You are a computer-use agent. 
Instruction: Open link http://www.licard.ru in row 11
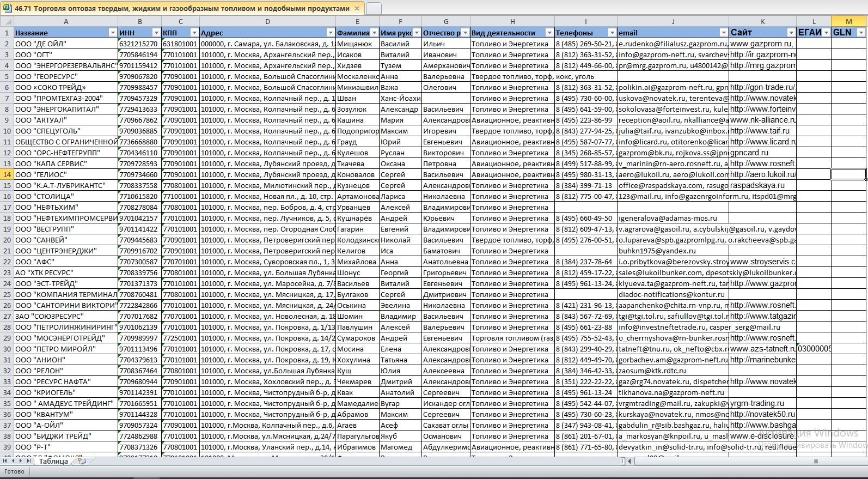(x=762, y=142)
